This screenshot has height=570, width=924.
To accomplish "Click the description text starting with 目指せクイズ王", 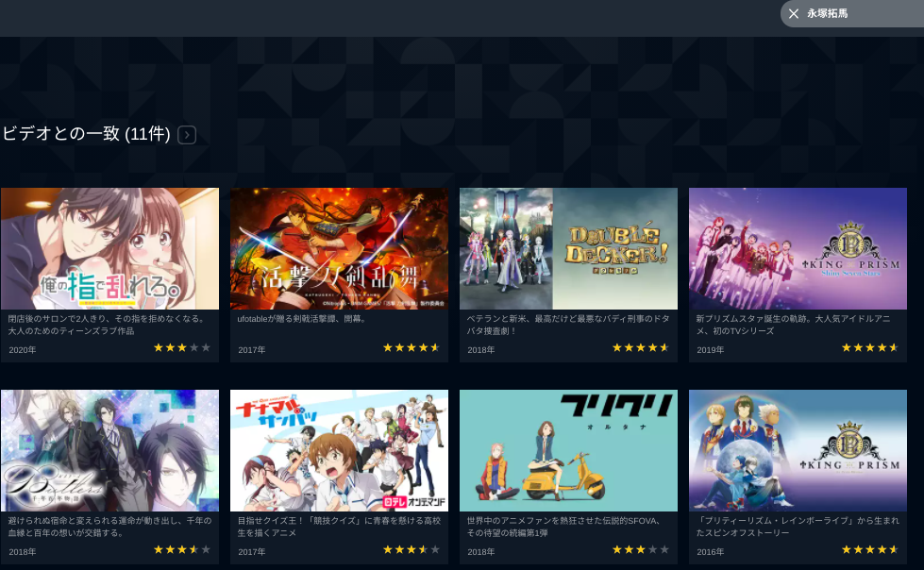I will [x=339, y=527].
